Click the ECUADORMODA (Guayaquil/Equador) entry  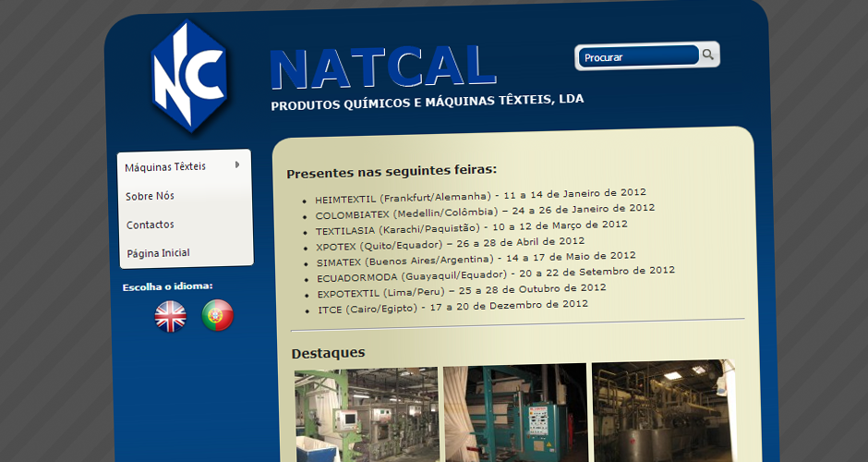(x=496, y=274)
